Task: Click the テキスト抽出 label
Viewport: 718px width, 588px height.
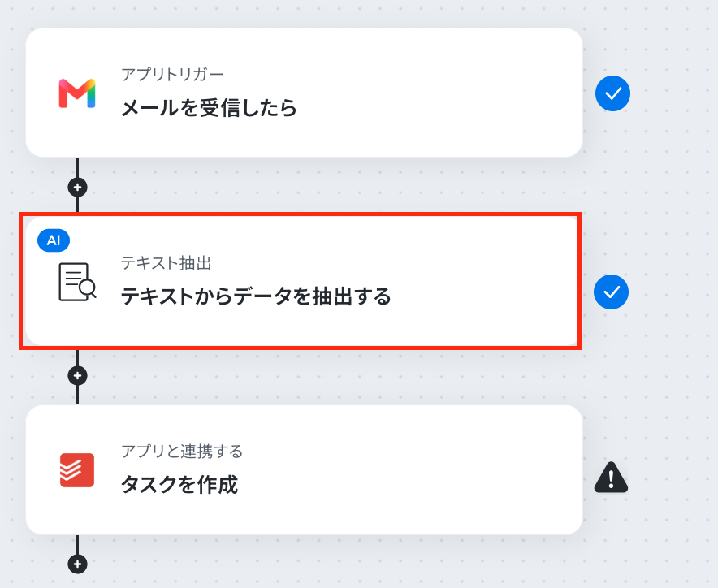Action: [x=167, y=263]
